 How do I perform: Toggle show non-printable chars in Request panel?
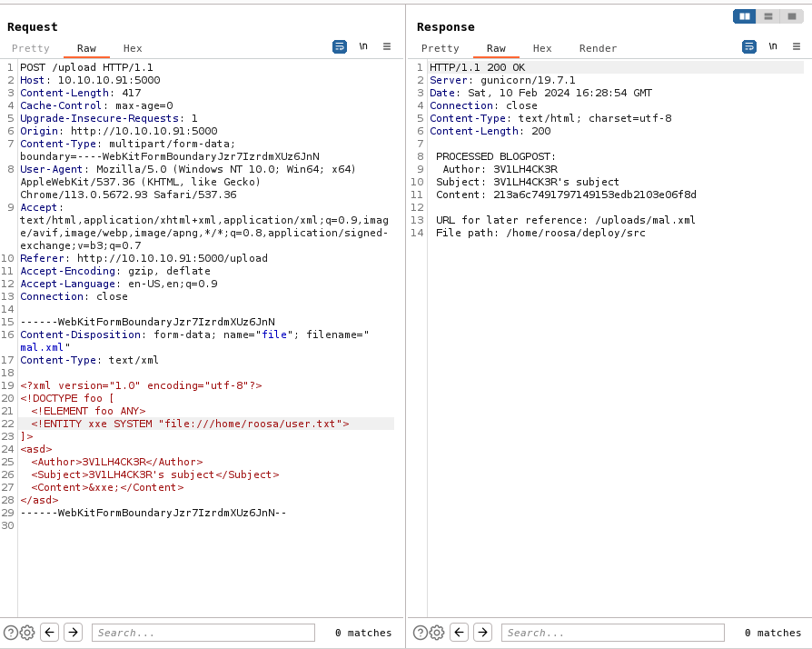click(x=363, y=46)
